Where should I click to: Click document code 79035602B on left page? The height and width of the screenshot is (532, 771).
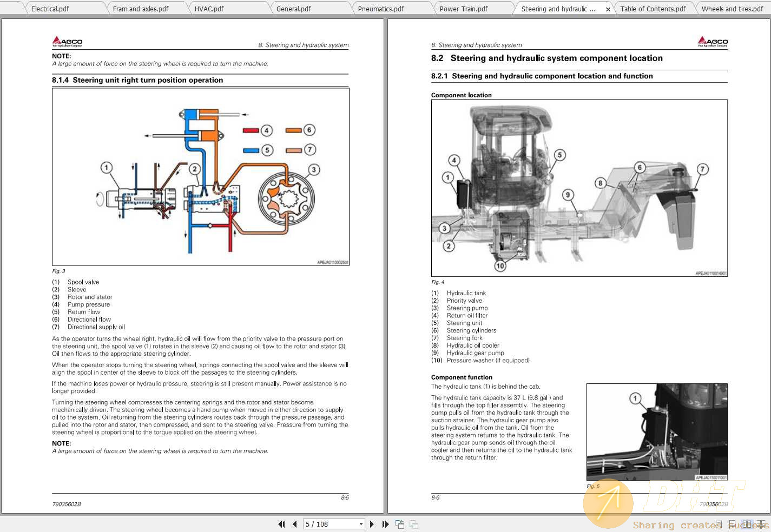pyautogui.click(x=67, y=504)
